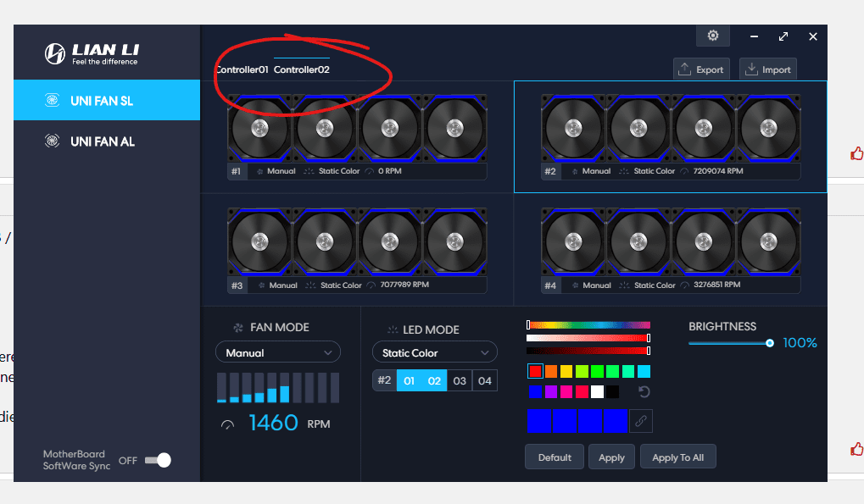Click the 3276851 RPM readout
864x504 pixels.
[716, 285]
